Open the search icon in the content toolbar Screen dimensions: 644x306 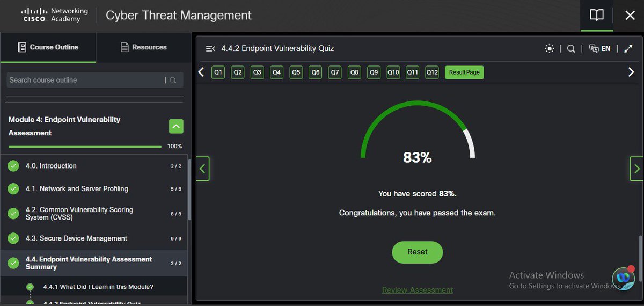click(571, 48)
